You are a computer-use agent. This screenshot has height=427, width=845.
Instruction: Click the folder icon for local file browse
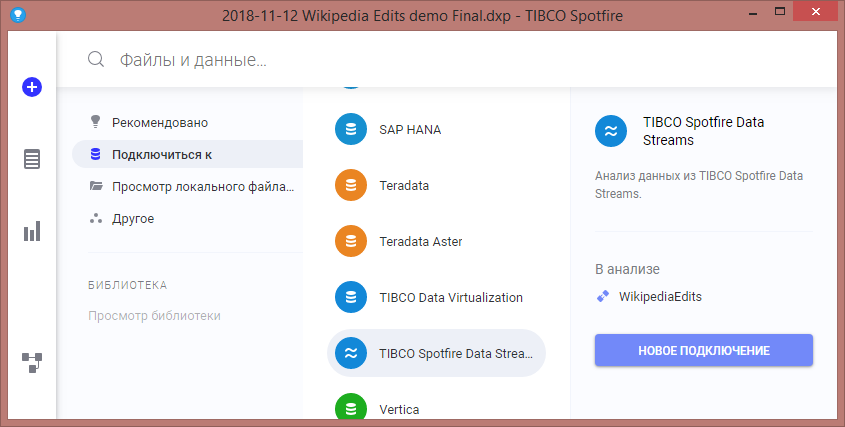(96, 187)
